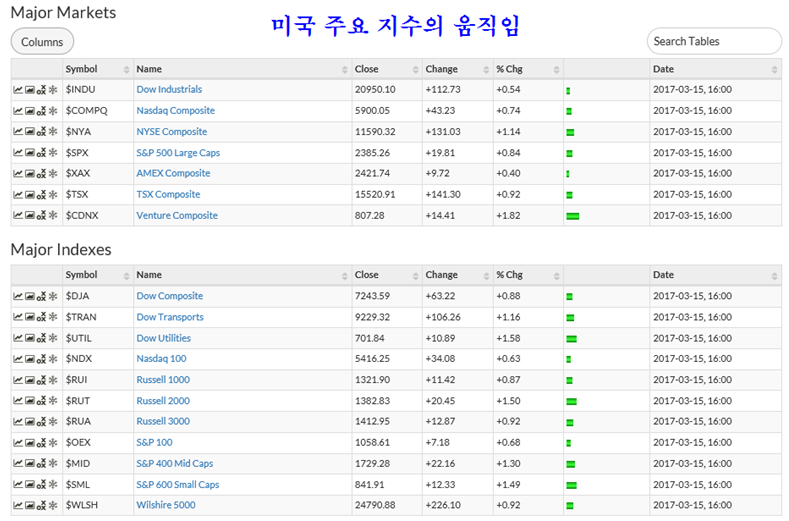Click the % Chg header in Major Markets
The width and height of the screenshot is (789, 521).
(509, 69)
